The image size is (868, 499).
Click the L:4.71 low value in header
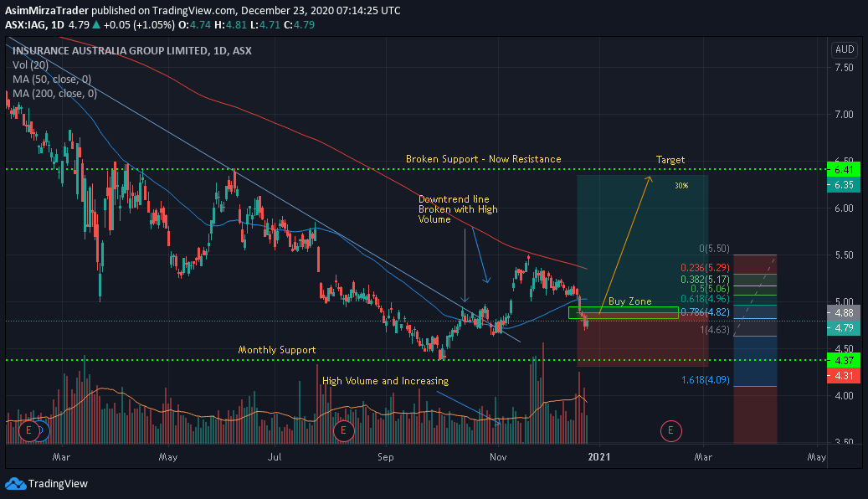coord(265,25)
